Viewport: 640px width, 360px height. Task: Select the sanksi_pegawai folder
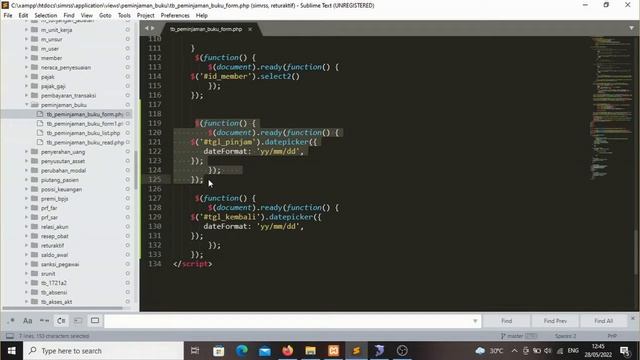click(x=60, y=264)
